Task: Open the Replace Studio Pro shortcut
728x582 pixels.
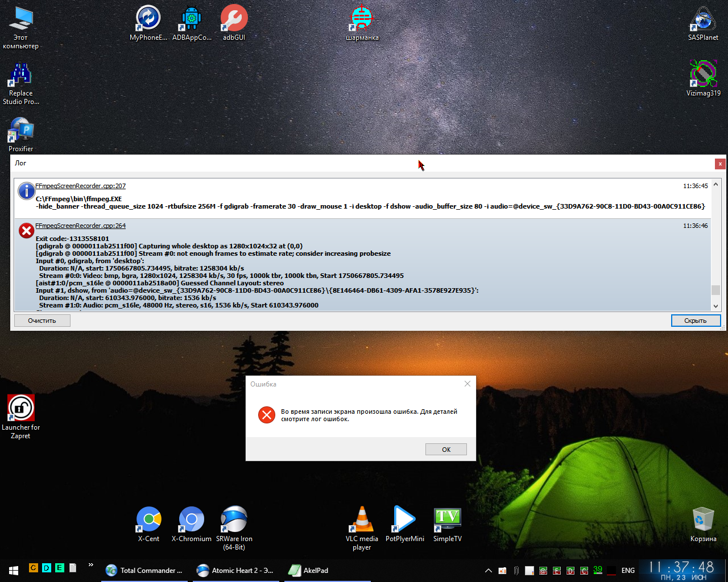Action: coord(20,83)
